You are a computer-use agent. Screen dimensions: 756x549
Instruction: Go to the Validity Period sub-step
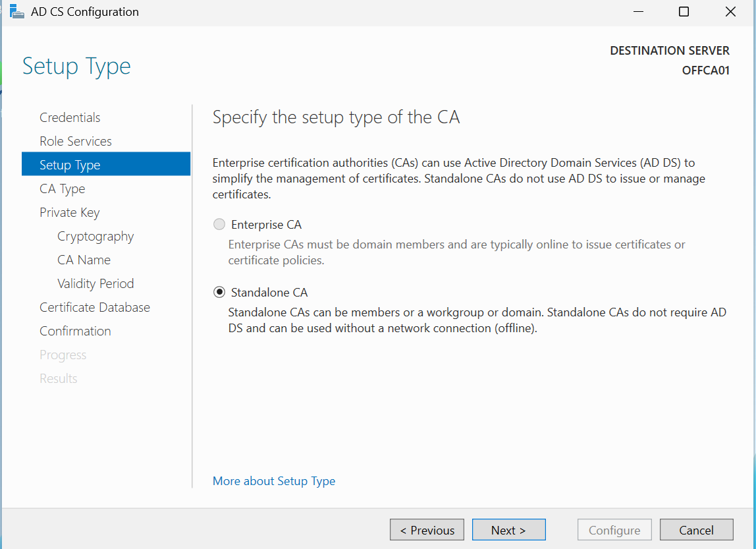(95, 283)
